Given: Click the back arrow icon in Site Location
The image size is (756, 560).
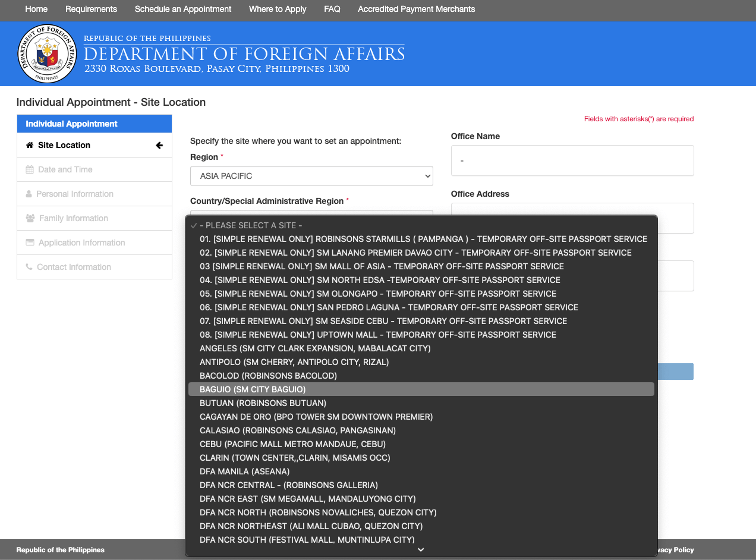Looking at the screenshot, I should click(x=159, y=145).
